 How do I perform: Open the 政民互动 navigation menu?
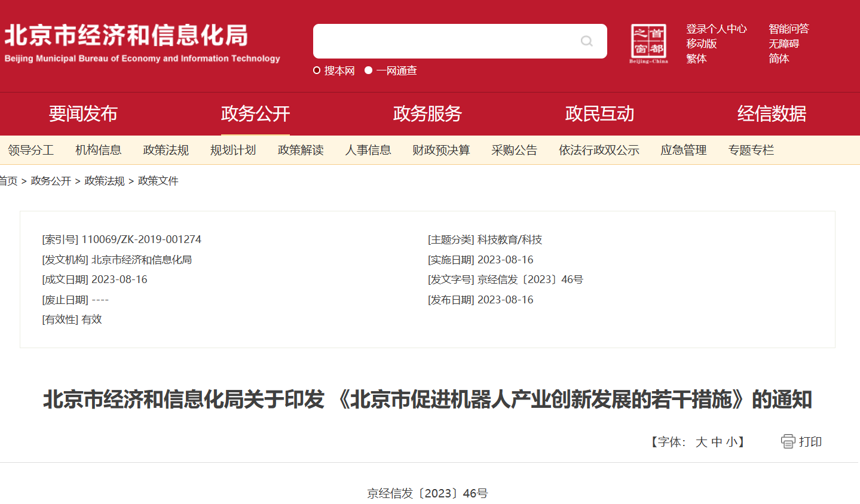click(x=599, y=114)
